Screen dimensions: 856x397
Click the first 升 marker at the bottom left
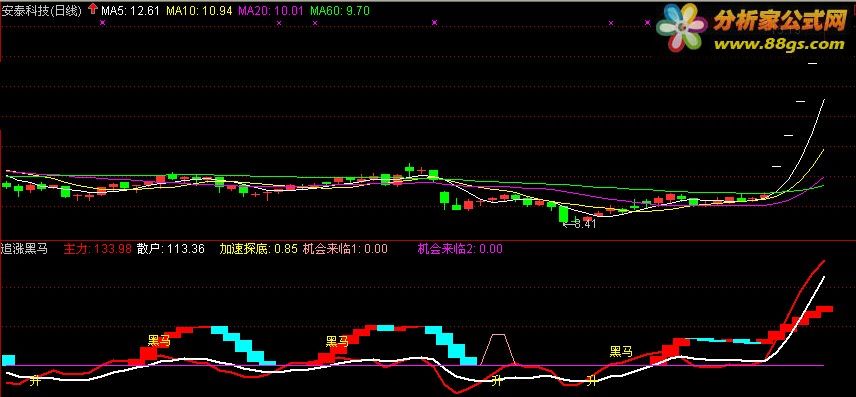point(35,380)
